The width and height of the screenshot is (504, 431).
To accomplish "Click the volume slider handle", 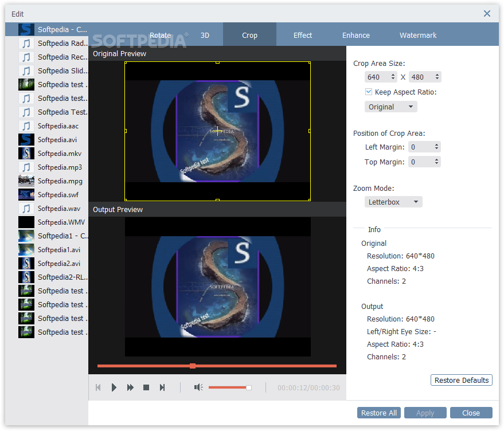I will (249, 387).
